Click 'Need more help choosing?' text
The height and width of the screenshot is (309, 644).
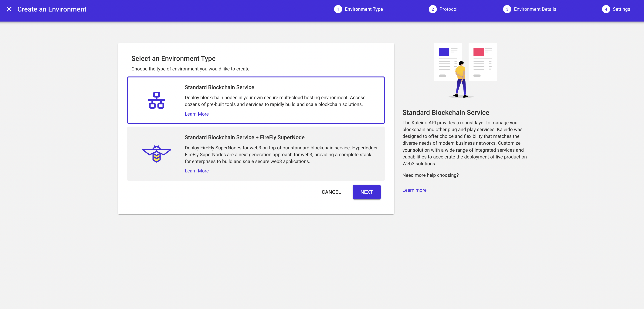(x=431, y=175)
